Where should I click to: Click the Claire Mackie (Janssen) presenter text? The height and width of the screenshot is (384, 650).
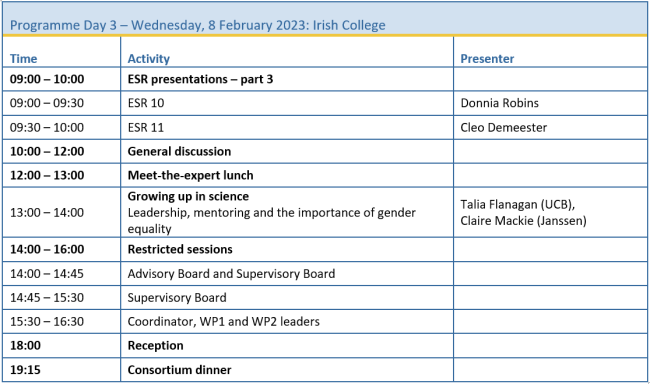pos(523,221)
